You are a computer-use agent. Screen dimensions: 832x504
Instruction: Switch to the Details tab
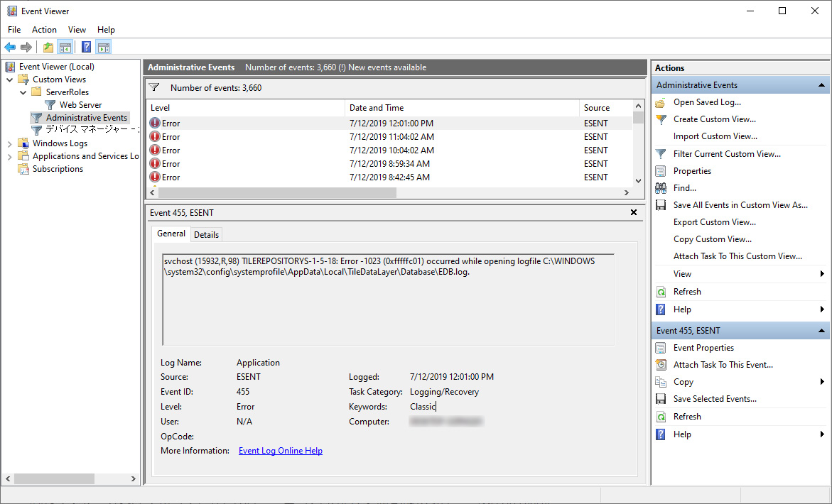click(206, 234)
